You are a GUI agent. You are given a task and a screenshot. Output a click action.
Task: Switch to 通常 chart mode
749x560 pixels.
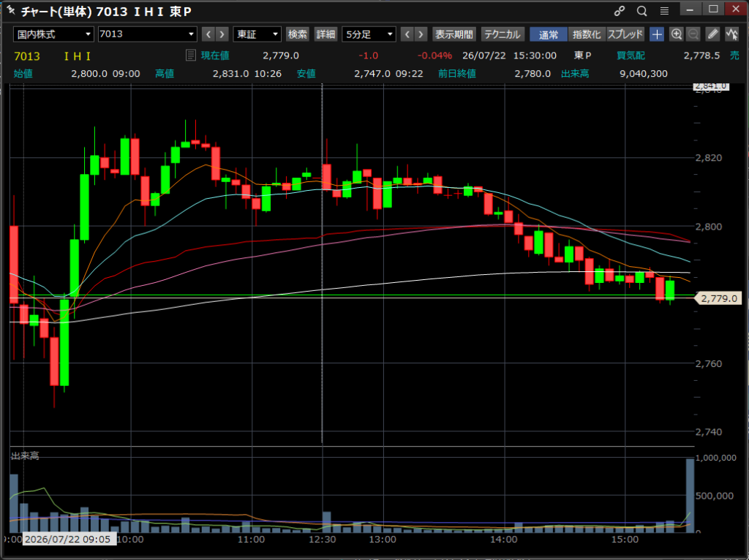(x=549, y=34)
